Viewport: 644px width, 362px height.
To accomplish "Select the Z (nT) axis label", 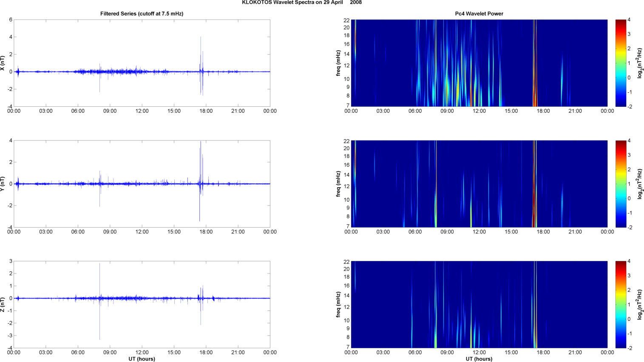I will click(x=3, y=305).
